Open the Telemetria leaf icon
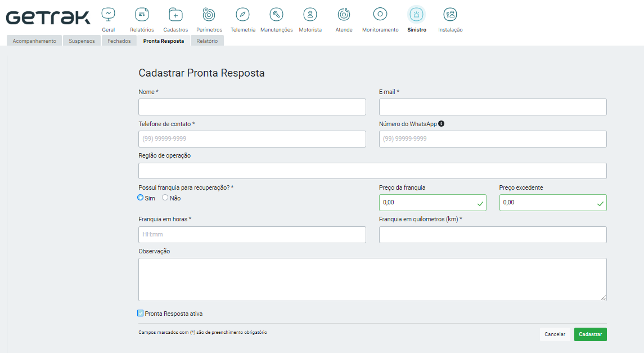This screenshot has height=353, width=644. point(243,15)
